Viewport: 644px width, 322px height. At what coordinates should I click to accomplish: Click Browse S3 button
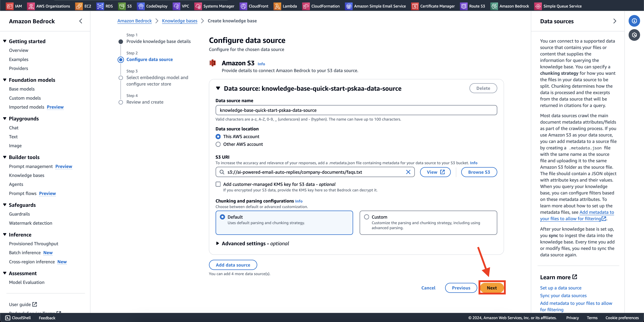coord(479,172)
